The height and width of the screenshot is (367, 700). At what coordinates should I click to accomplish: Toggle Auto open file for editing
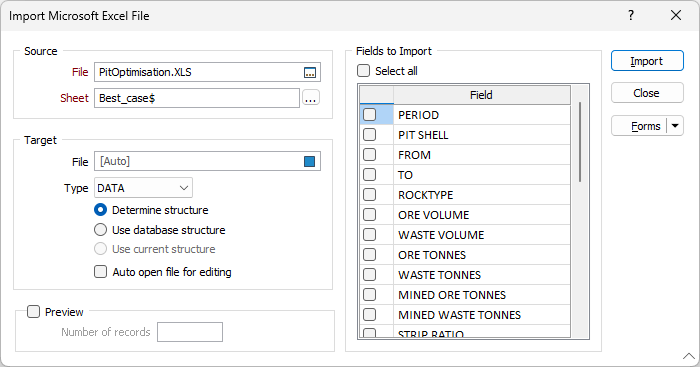[x=100, y=272]
